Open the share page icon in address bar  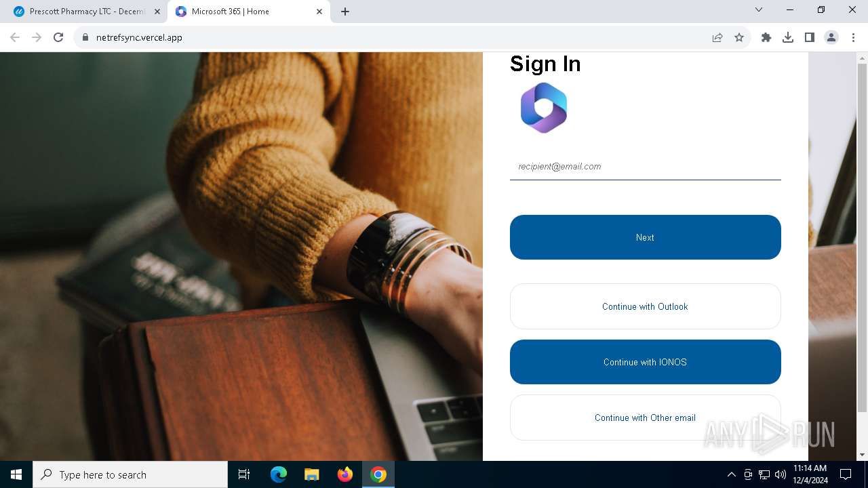(x=717, y=37)
